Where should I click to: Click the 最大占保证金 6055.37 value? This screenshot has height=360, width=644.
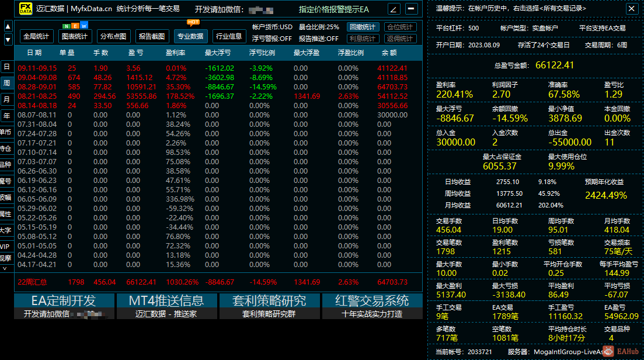pyautogui.click(x=499, y=166)
